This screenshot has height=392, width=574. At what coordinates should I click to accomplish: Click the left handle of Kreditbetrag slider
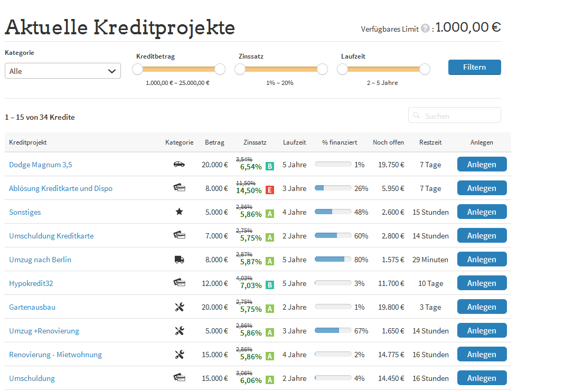tap(137, 69)
